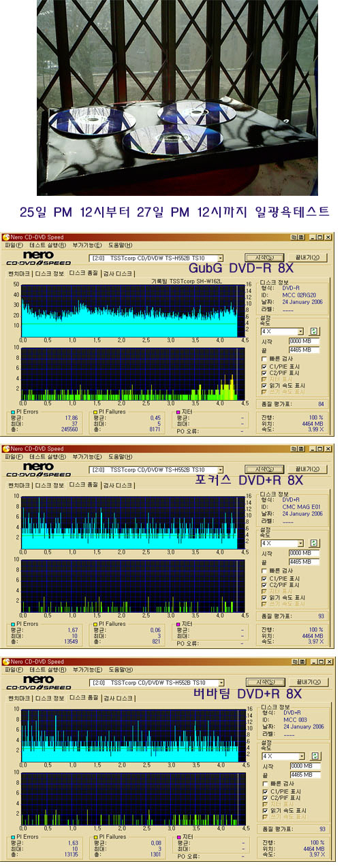
Task: Open the 4X speed dropdown in 버바팀 window
Action: [300, 756]
